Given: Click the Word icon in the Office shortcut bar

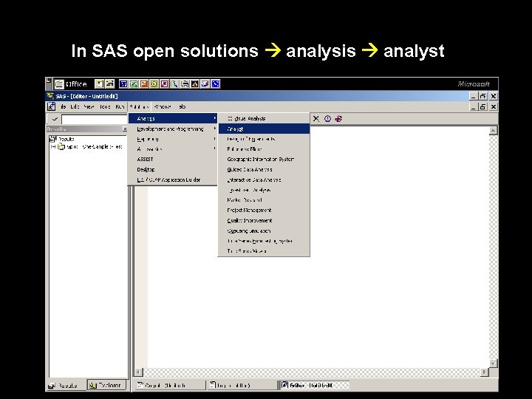Looking at the screenshot, I should (x=123, y=83).
